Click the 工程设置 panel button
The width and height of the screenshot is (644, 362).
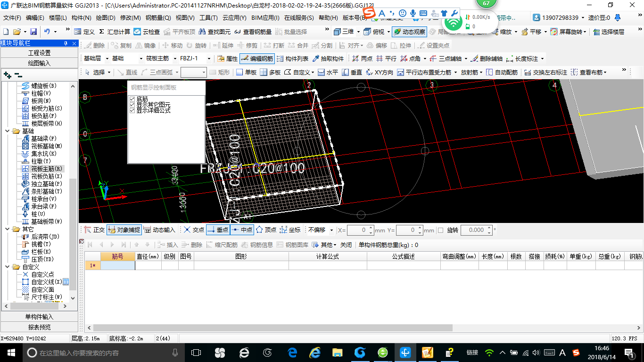tap(39, 53)
